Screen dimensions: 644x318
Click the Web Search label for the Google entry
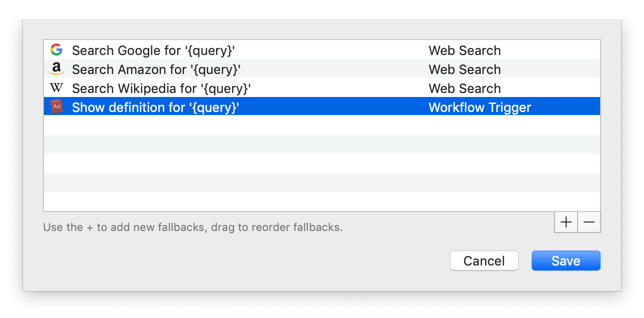(x=464, y=50)
